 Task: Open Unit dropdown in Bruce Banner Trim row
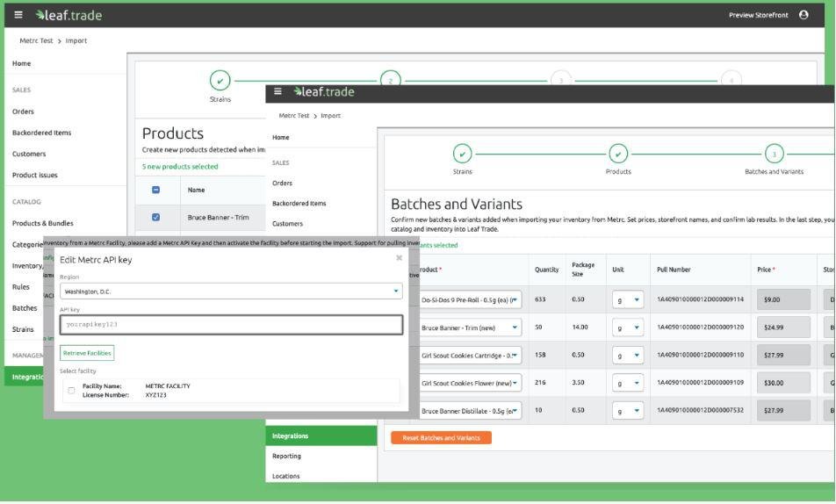(x=628, y=328)
